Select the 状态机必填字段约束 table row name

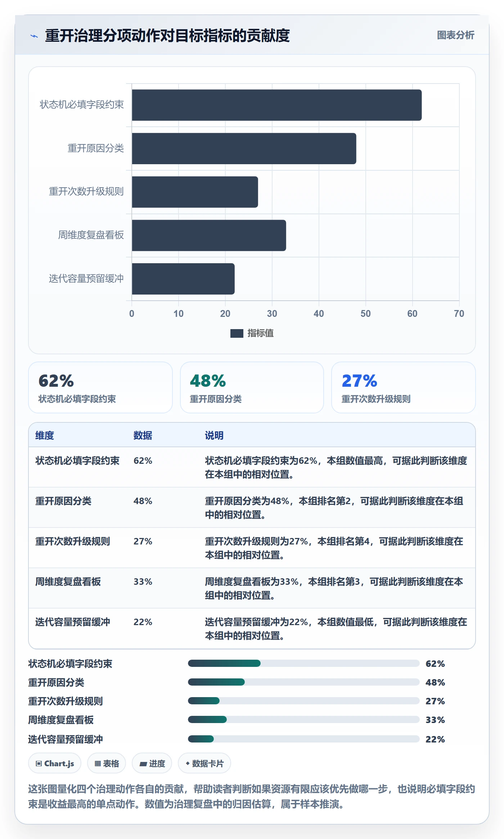coord(77,461)
